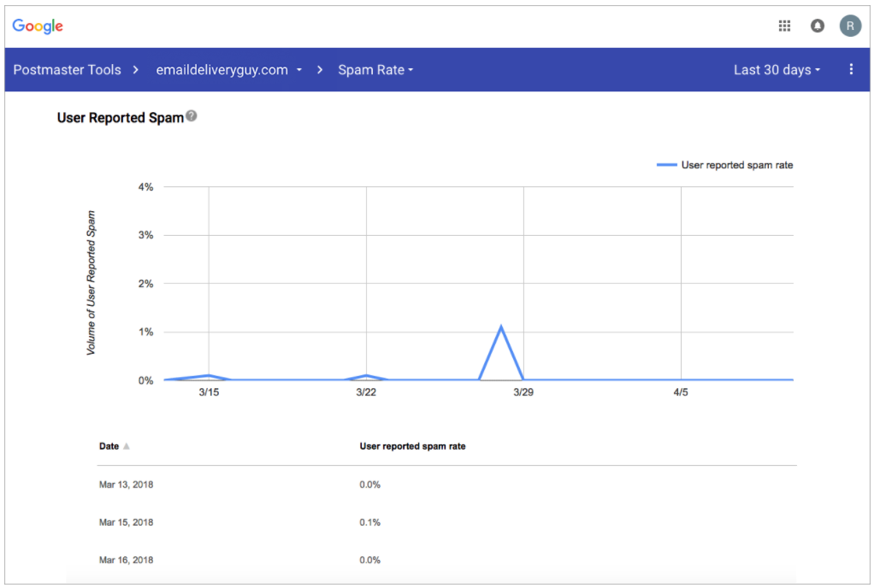Image resolution: width=874 pixels, height=588 pixels.
Task: Open the Google apps grid launcher
Action: [784, 26]
